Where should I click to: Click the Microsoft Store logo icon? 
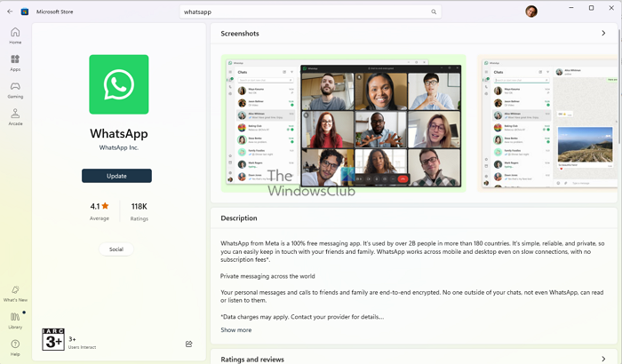click(25, 12)
